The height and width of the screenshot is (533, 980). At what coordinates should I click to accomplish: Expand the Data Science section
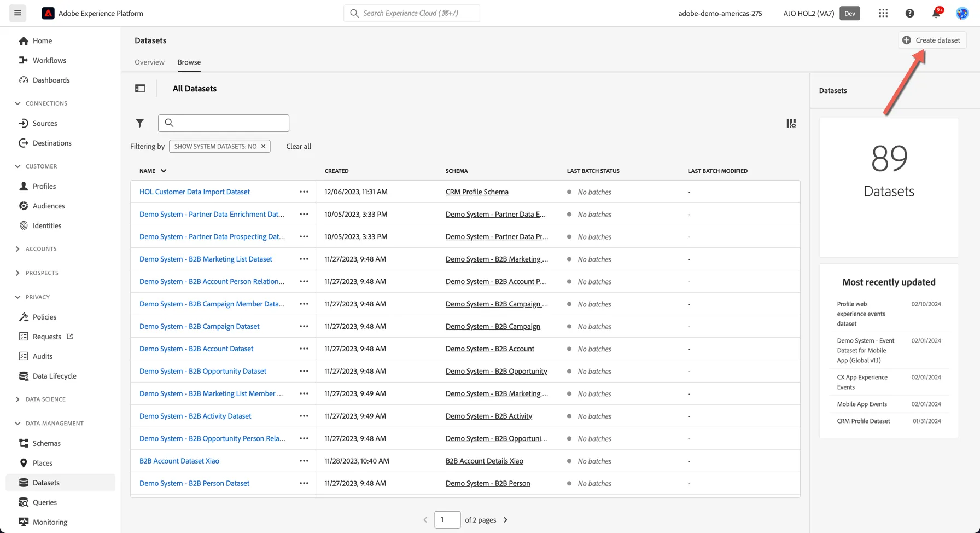[17, 399]
